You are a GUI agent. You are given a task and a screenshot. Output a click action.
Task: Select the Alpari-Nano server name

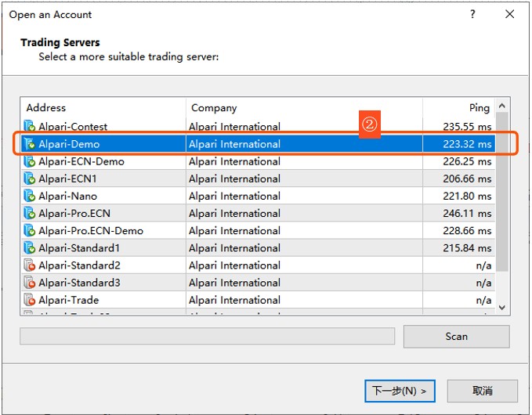point(67,196)
